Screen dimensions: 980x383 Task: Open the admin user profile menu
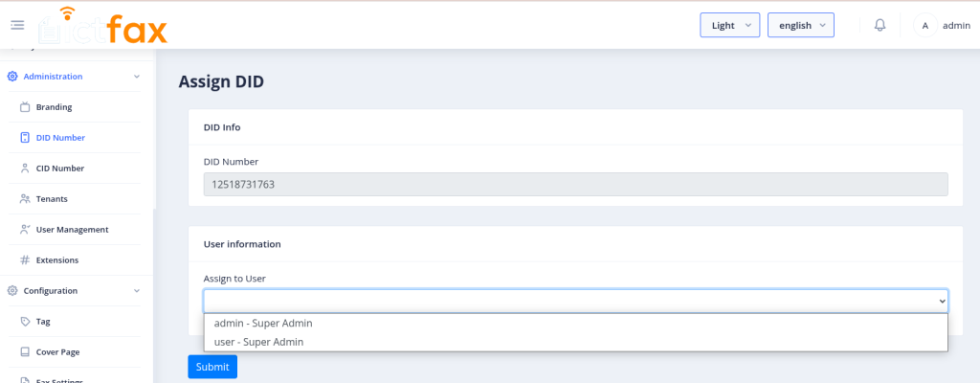943,26
